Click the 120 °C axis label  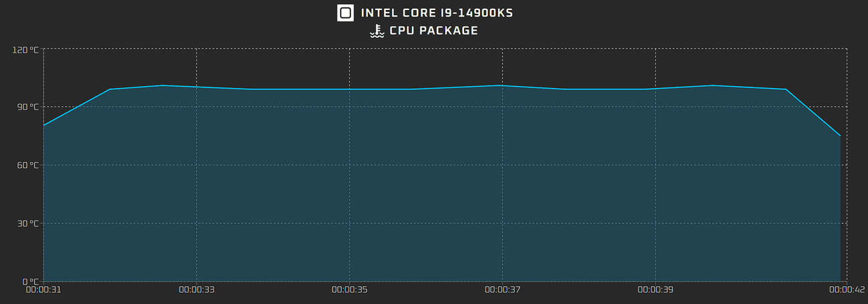[26, 49]
